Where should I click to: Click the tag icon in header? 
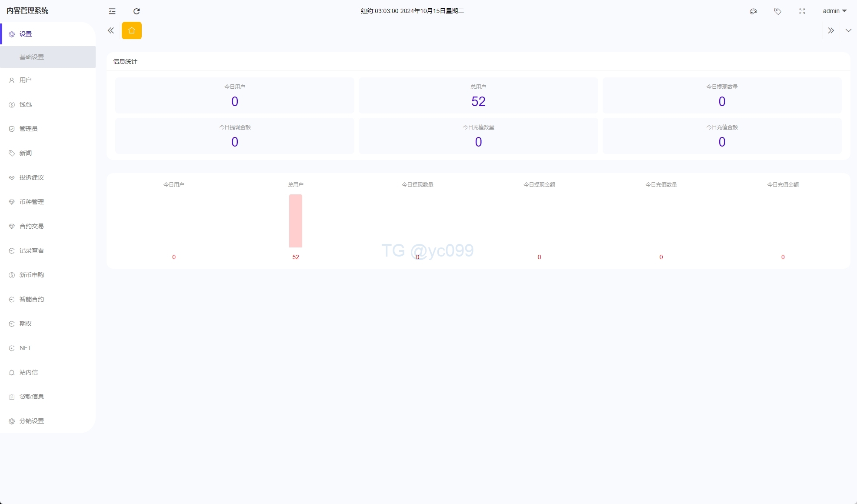click(x=778, y=11)
